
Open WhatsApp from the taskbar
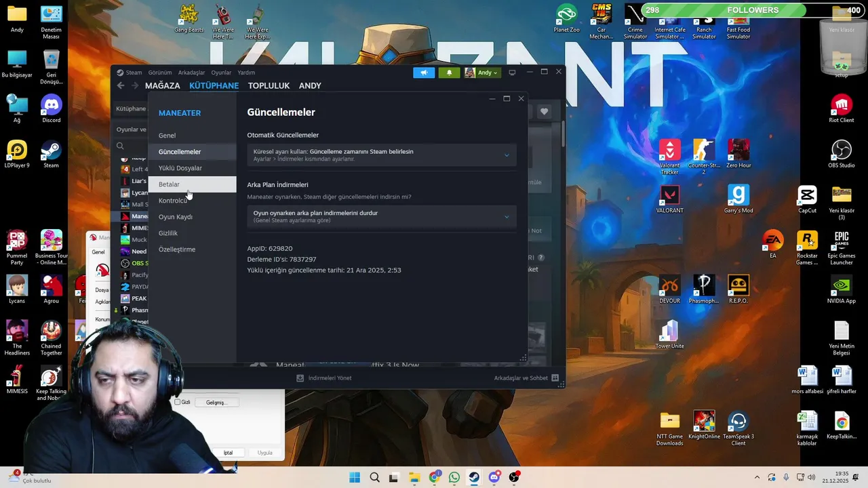[x=454, y=478]
